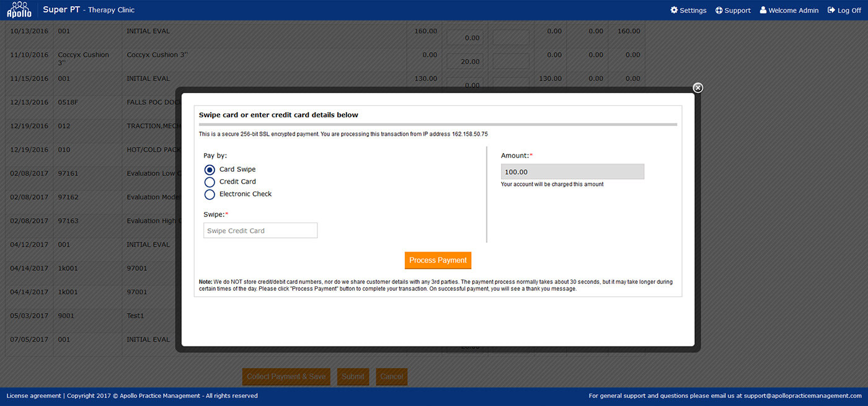Image resolution: width=868 pixels, height=406 pixels.
Task: Click the 20.00 payment box for Coccyx Cushion
Action: (464, 61)
